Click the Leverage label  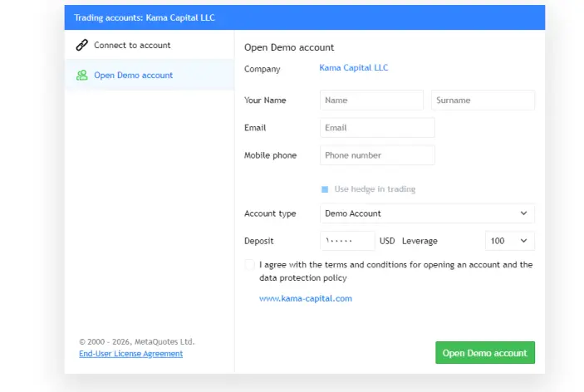[x=420, y=241]
